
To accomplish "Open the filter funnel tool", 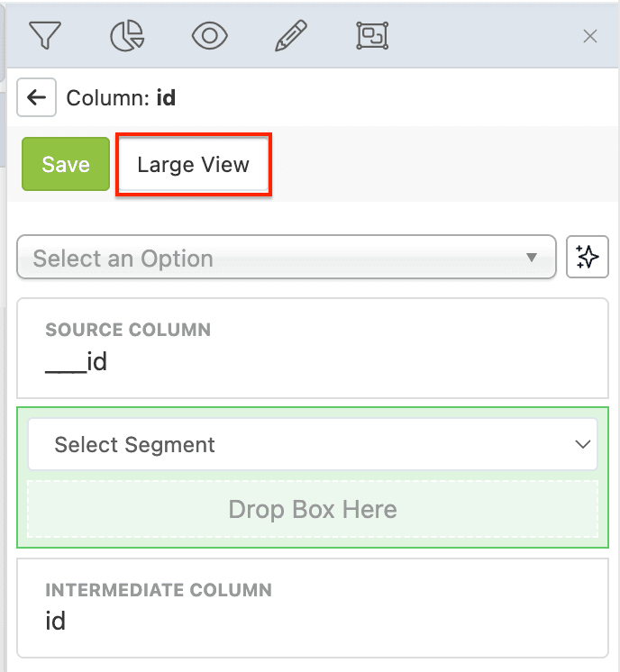I will pos(43,35).
